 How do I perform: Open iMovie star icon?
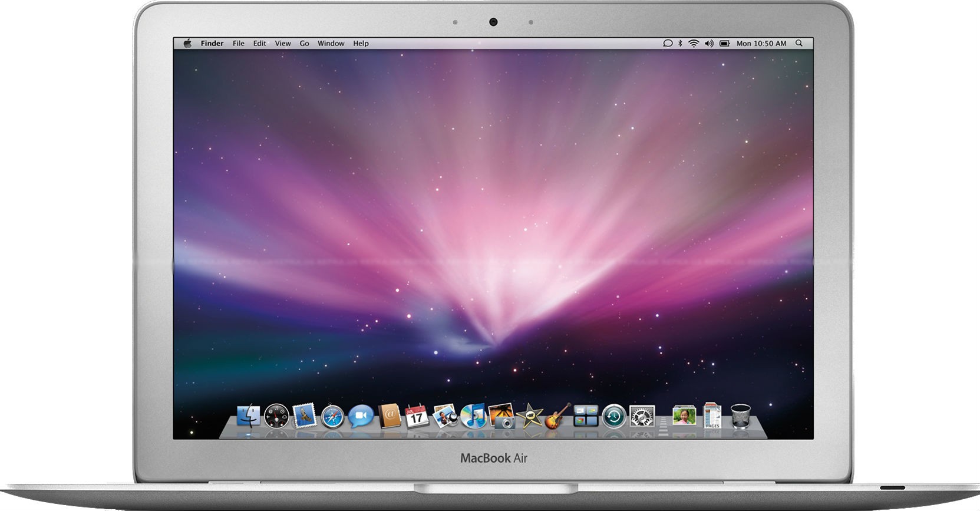pos(529,416)
